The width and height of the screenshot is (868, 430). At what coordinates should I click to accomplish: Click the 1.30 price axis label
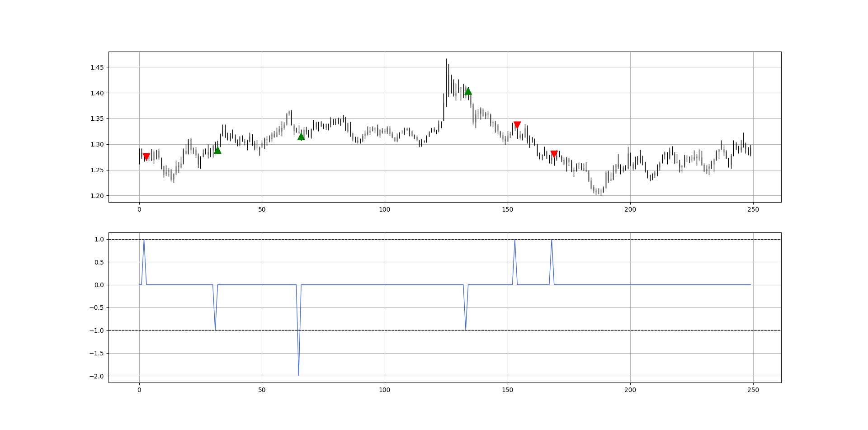pos(97,145)
